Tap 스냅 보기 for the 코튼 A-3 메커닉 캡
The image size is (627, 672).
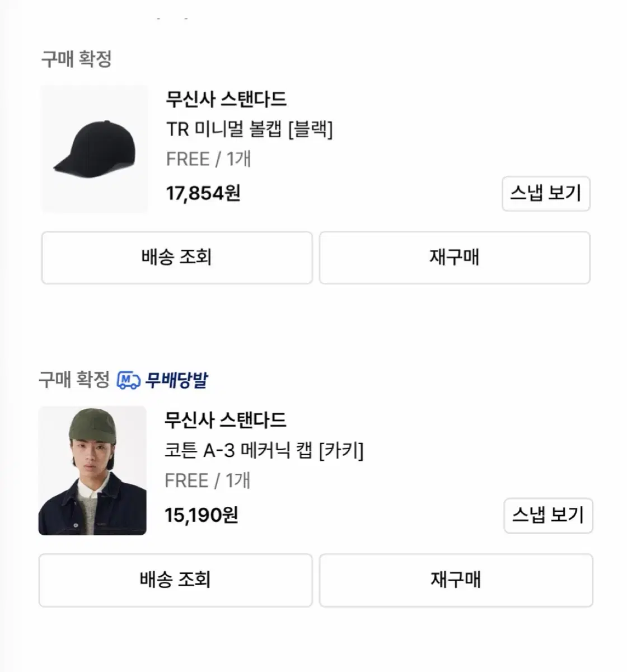pos(548,515)
